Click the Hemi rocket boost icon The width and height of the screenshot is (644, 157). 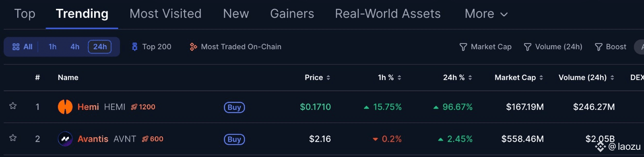pos(134,107)
